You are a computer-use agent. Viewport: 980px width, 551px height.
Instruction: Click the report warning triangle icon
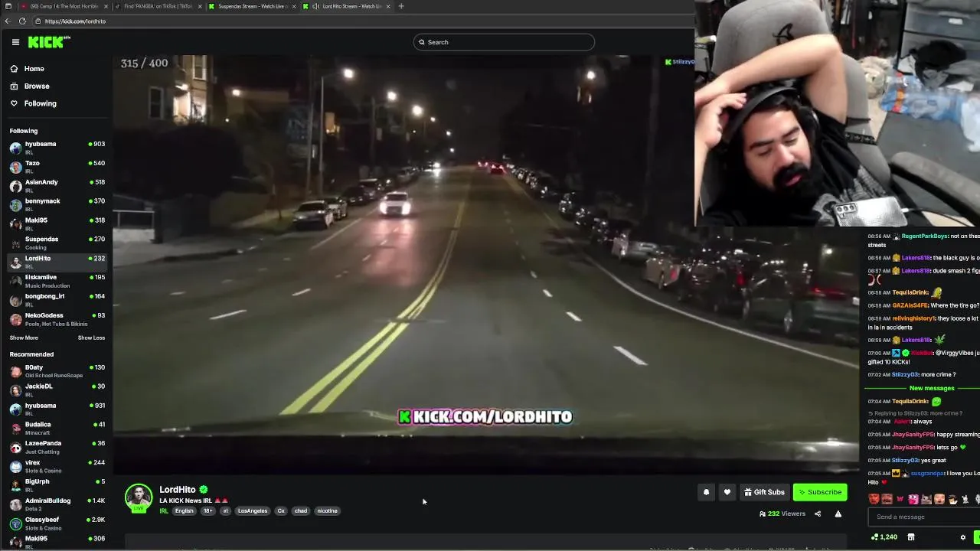point(838,514)
